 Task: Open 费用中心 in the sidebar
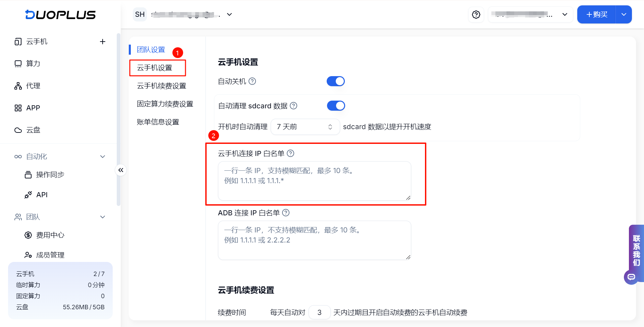[50, 235]
